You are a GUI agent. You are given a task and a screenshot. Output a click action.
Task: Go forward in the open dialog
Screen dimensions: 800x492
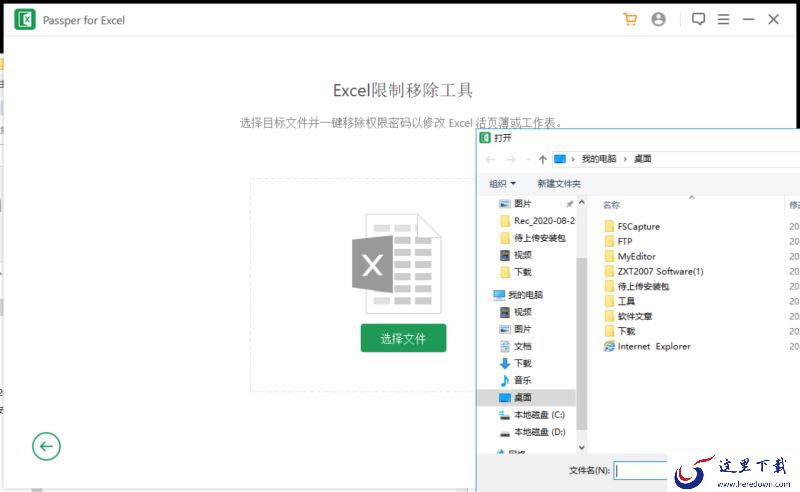point(511,160)
